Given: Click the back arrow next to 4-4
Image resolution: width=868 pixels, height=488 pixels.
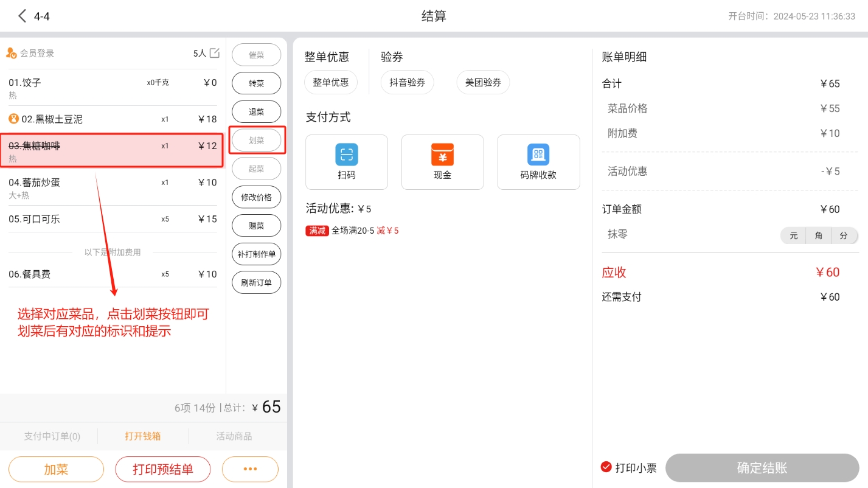Looking at the screenshot, I should click(23, 16).
